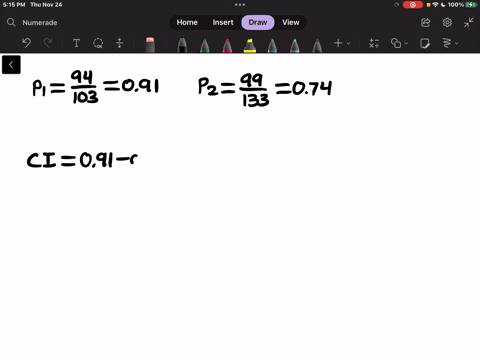Open the ink style options
Screen dimensions: 480x360
click(x=447, y=43)
